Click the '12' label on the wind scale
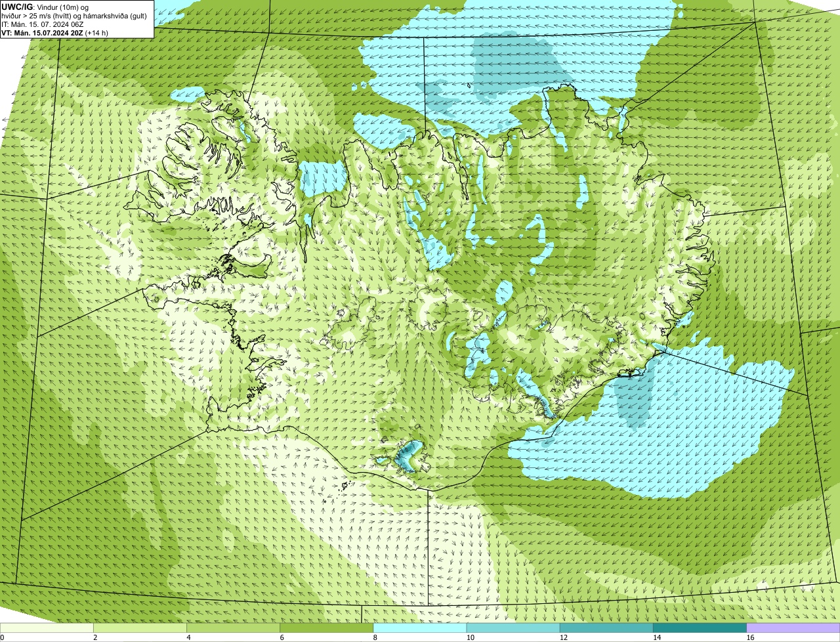Image resolution: width=840 pixels, height=642 pixels. [x=563, y=637]
